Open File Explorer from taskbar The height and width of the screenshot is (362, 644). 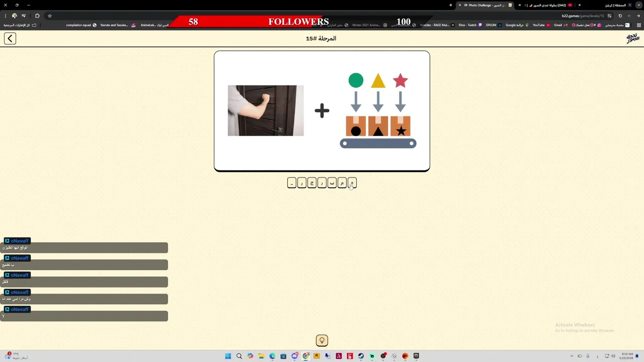261,356
